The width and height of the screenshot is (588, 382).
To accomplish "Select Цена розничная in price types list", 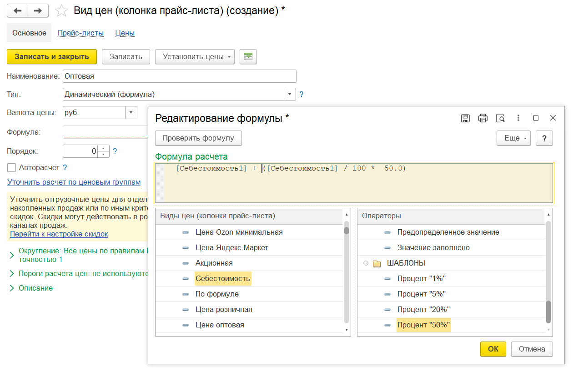I will (x=224, y=310).
